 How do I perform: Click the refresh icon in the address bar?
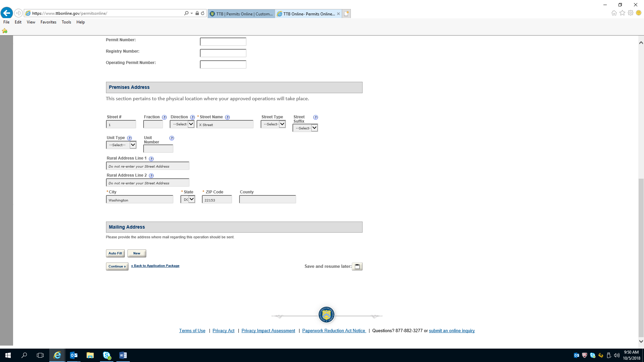203,13
